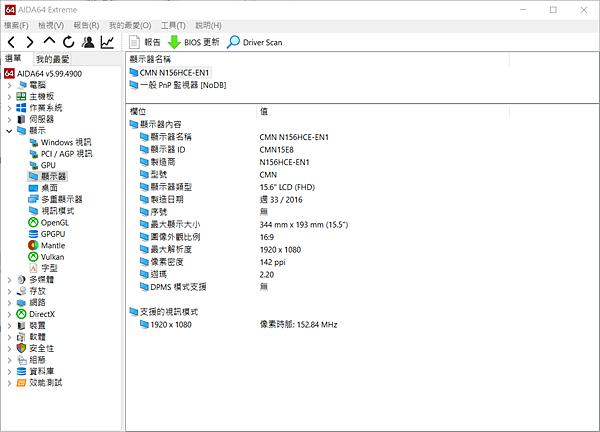The image size is (600, 432).
Task: Click the 組態 tree item icon
Action: 21,360
